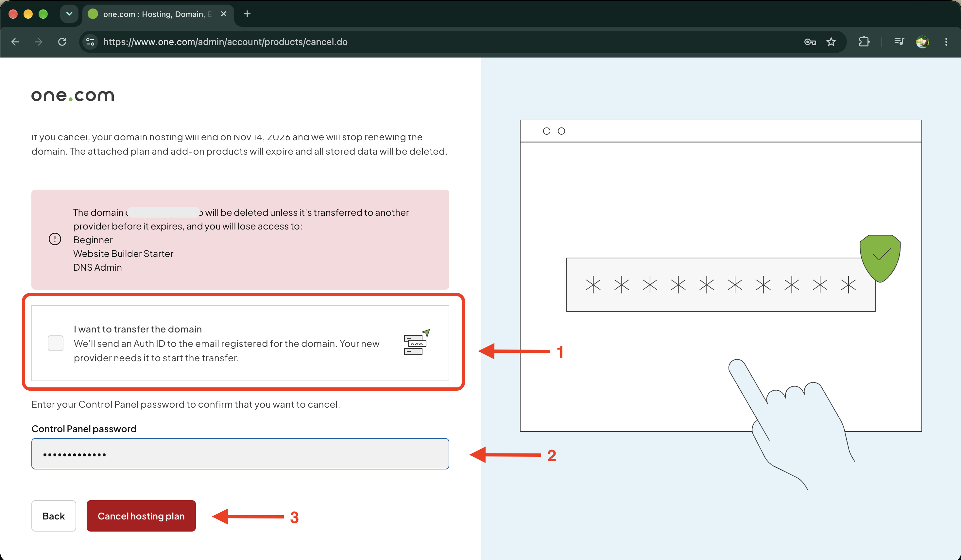Click the 'Beginner' plan text

[x=93, y=240]
